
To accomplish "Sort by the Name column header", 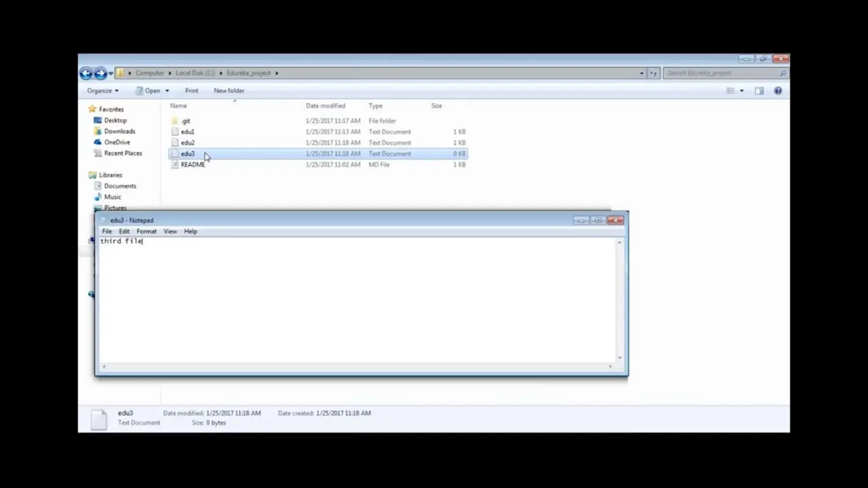I will [x=178, y=106].
